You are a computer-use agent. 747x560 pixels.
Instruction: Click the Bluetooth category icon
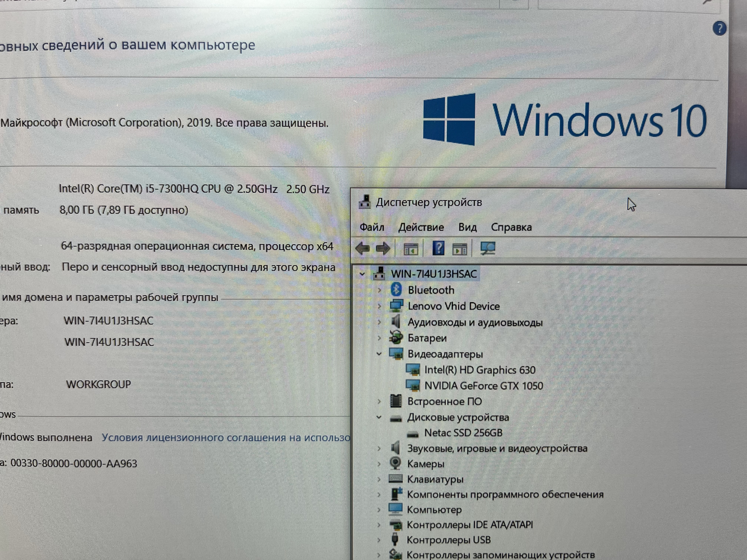tap(396, 290)
